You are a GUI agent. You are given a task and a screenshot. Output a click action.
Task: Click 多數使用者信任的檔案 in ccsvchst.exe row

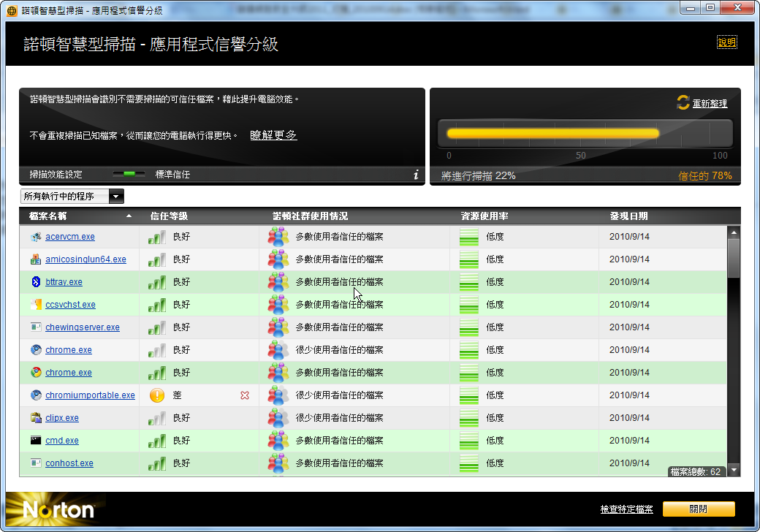[x=339, y=304]
